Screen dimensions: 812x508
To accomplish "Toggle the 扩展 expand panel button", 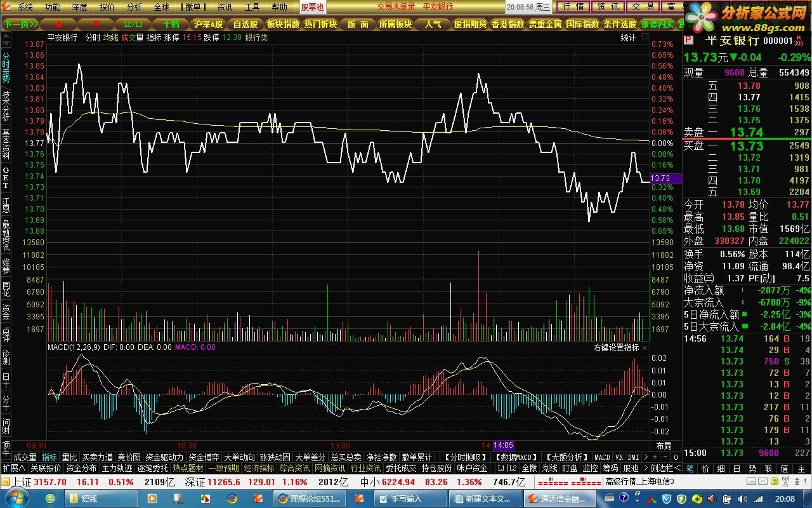I will click(x=13, y=468).
